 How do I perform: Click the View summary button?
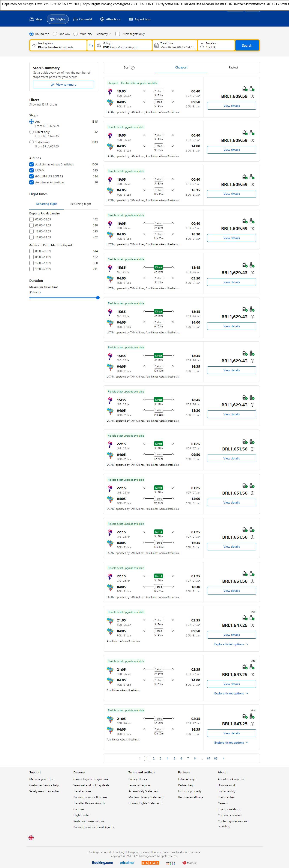(63, 85)
